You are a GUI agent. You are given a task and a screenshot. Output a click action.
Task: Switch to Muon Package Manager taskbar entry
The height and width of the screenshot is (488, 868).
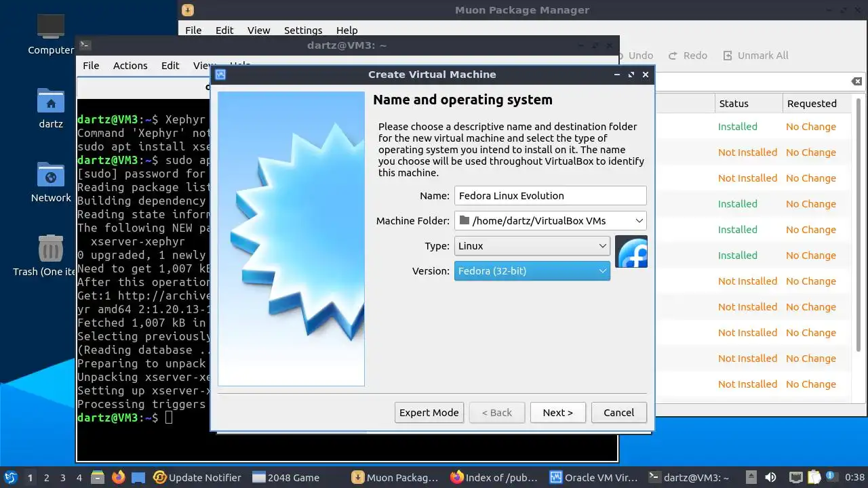tap(395, 477)
